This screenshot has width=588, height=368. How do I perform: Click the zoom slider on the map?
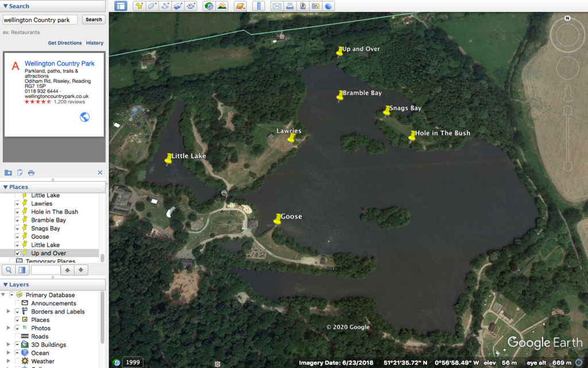568,139
